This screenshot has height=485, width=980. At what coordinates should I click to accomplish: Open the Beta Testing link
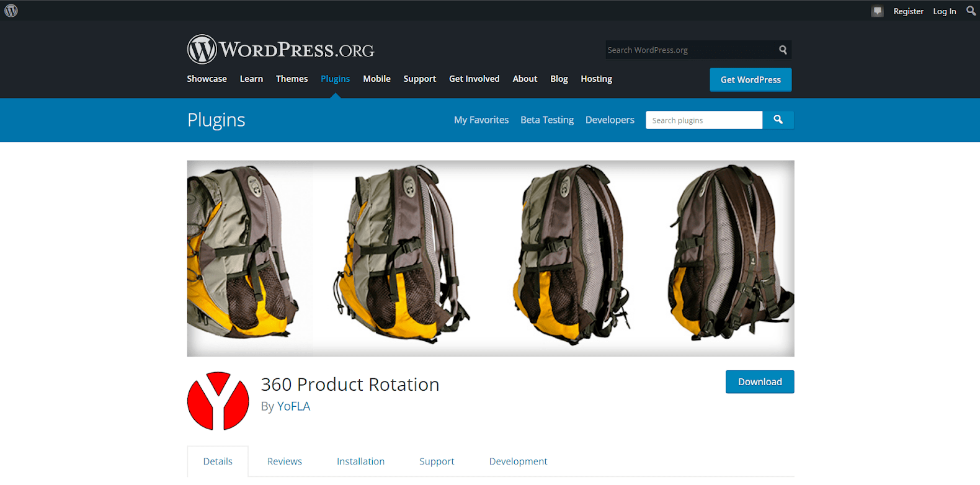(547, 120)
